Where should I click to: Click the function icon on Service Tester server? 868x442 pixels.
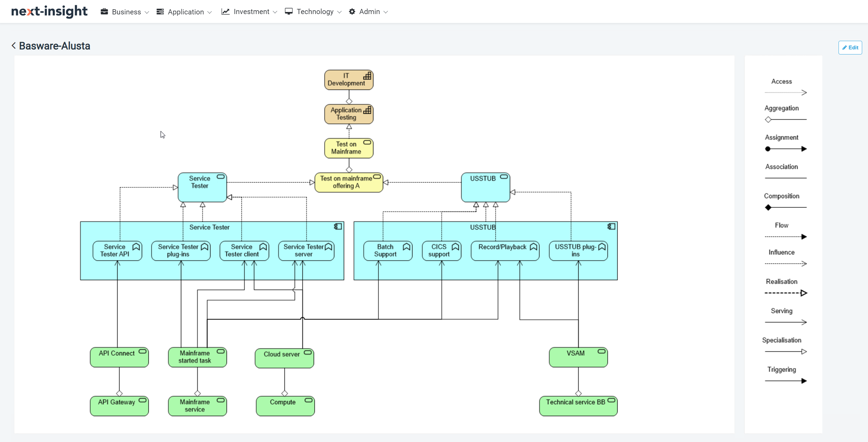(x=328, y=247)
